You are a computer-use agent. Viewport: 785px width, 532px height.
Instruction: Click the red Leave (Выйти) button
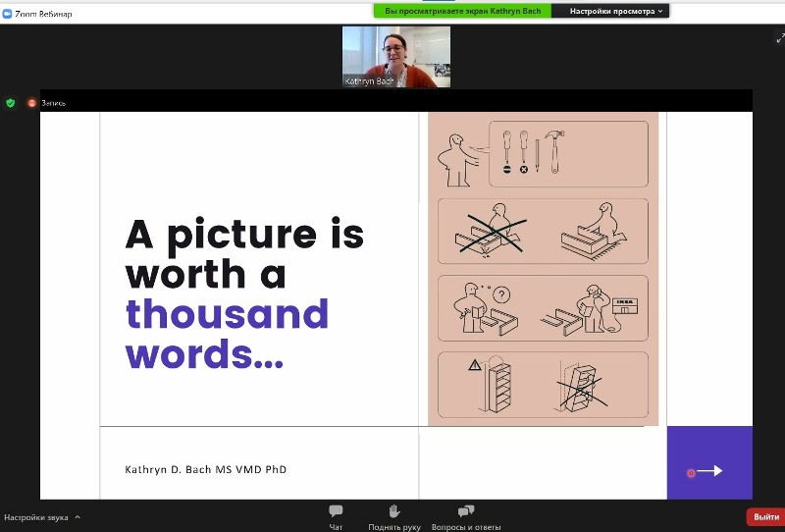pyautogui.click(x=765, y=517)
